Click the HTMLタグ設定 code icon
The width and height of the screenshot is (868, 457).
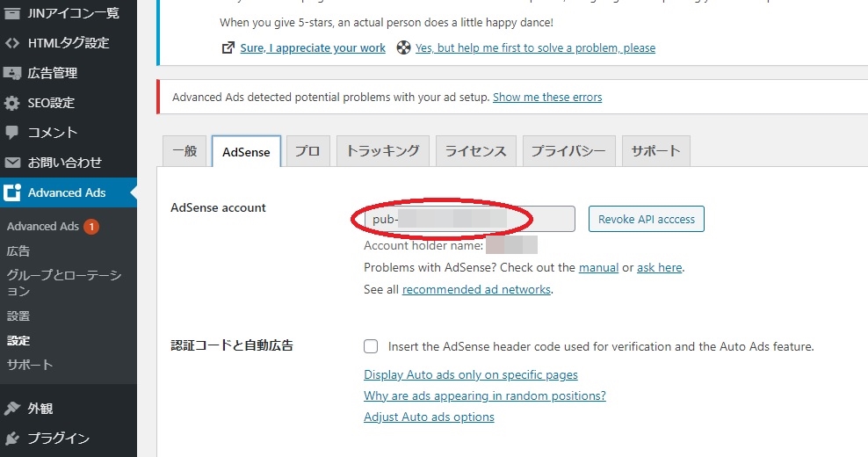pos(12,42)
